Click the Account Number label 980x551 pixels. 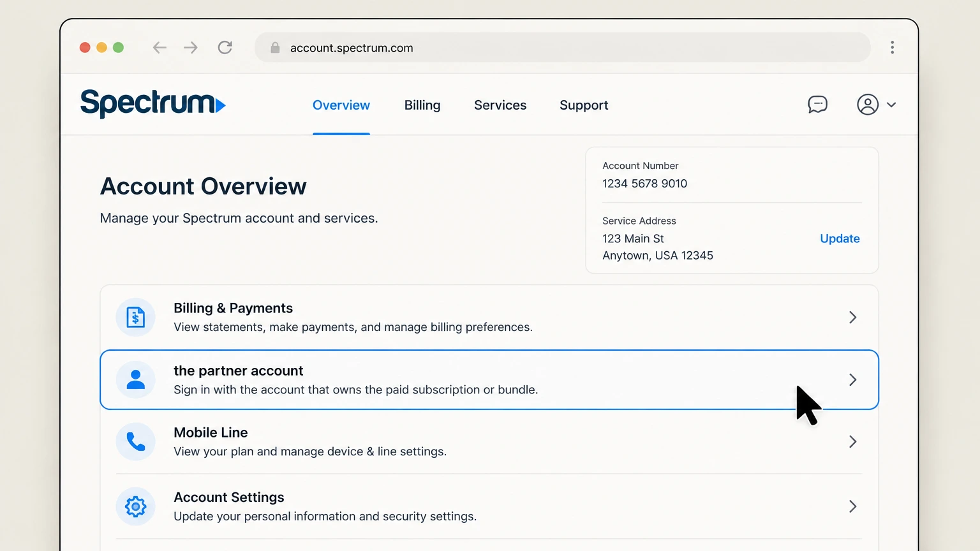pos(641,166)
